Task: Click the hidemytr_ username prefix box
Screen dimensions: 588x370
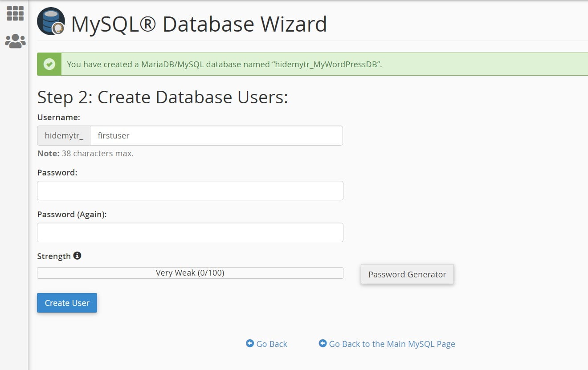Action: tap(64, 135)
